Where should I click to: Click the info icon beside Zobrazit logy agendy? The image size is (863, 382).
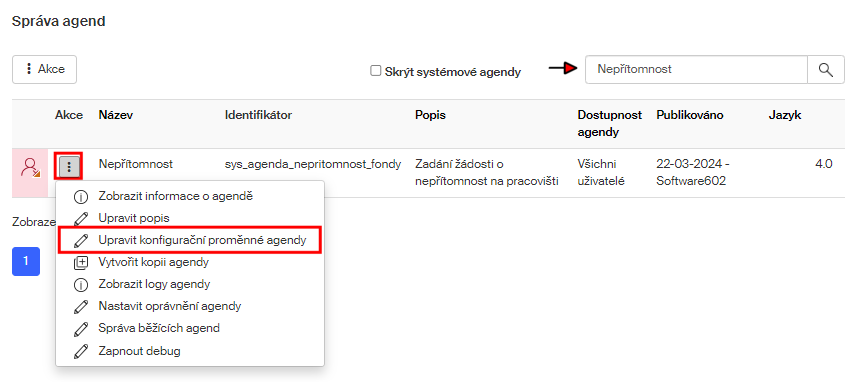pyautogui.click(x=81, y=285)
